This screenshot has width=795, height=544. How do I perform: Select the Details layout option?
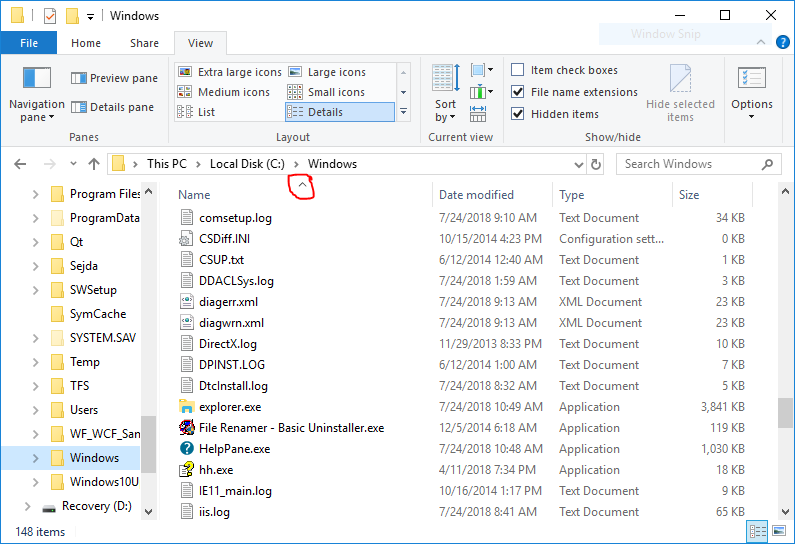coord(340,112)
